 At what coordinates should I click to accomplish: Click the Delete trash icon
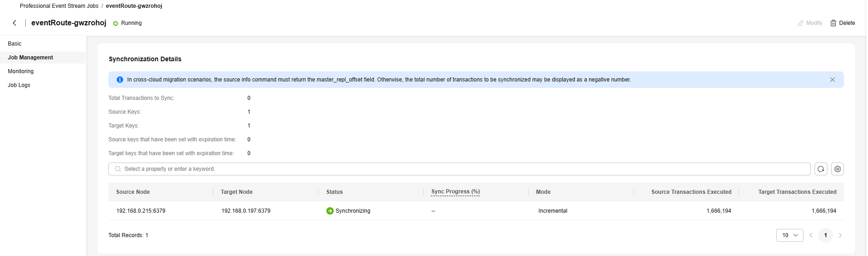(833, 23)
